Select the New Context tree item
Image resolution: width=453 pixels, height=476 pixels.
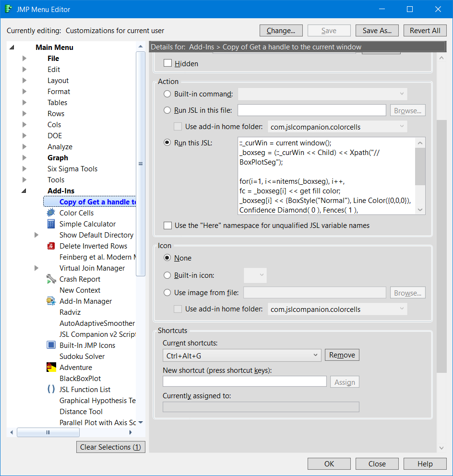[x=80, y=290]
